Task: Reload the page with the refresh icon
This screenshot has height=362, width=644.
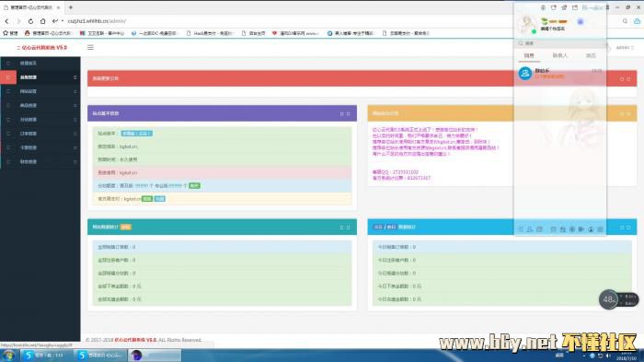Action: pos(30,21)
